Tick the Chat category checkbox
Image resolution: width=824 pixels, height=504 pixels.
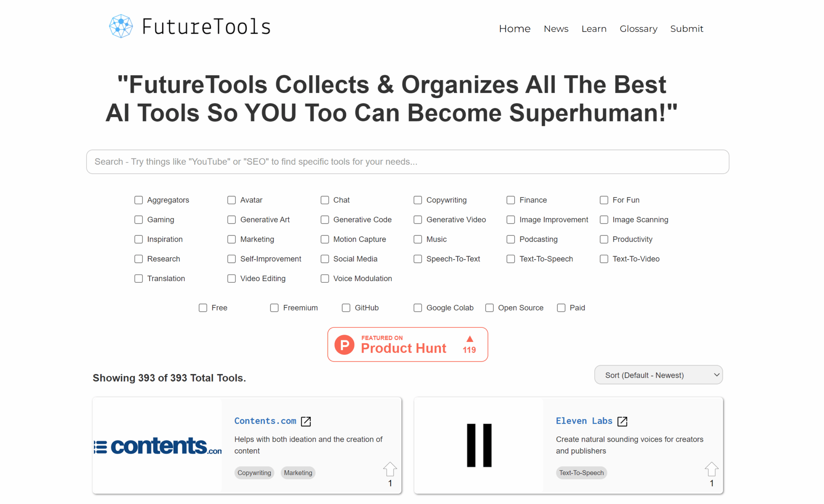[325, 200]
